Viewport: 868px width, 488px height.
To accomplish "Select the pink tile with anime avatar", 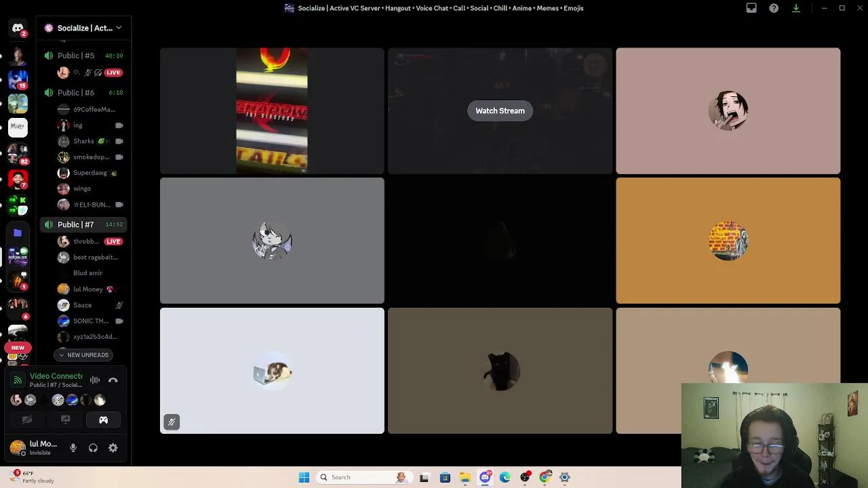I will coord(728,110).
